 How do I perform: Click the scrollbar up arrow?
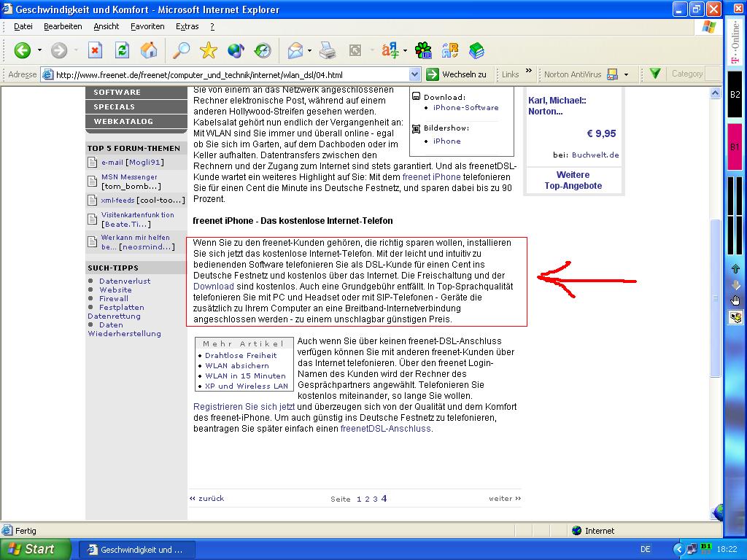(715, 93)
